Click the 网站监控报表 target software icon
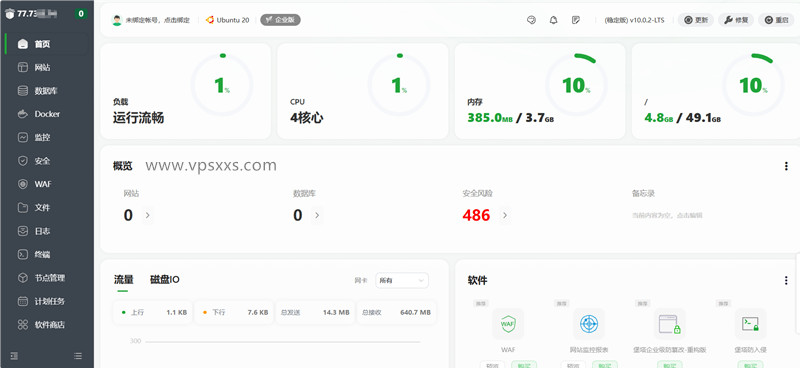800x368 pixels. click(589, 324)
